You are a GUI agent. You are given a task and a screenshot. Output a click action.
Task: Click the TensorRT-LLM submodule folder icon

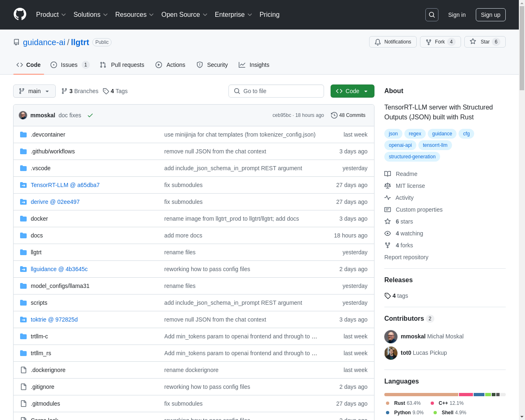(23, 185)
